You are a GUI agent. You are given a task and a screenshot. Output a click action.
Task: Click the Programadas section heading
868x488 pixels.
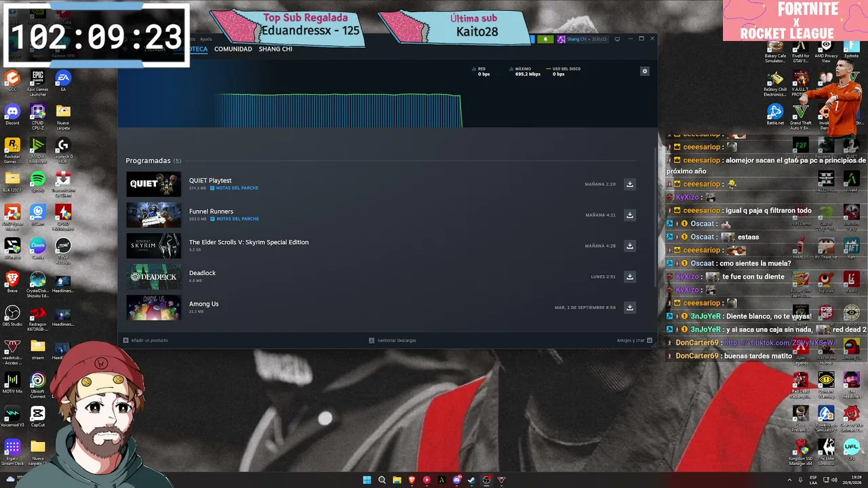[x=148, y=161]
